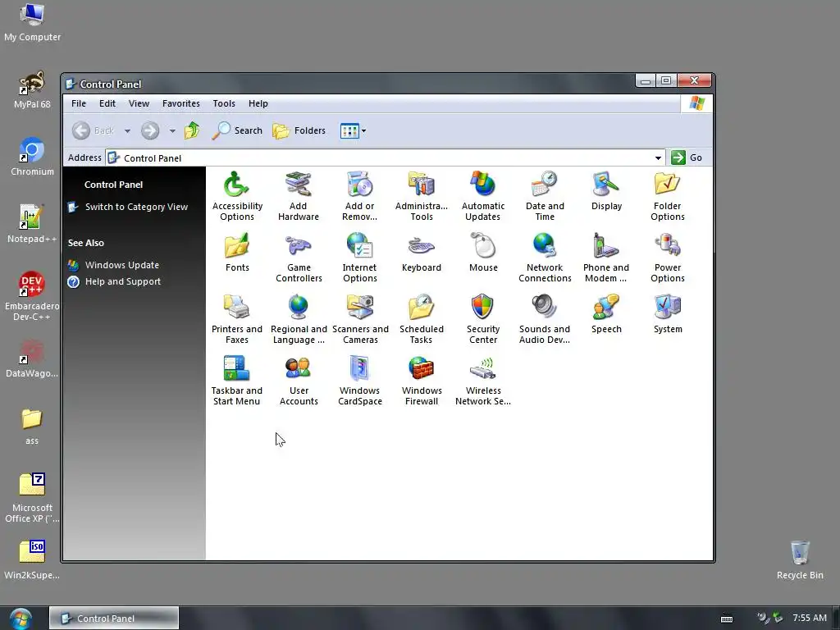Expand the Forward history dropdown arrow
The width and height of the screenshot is (840, 630).
tap(172, 130)
